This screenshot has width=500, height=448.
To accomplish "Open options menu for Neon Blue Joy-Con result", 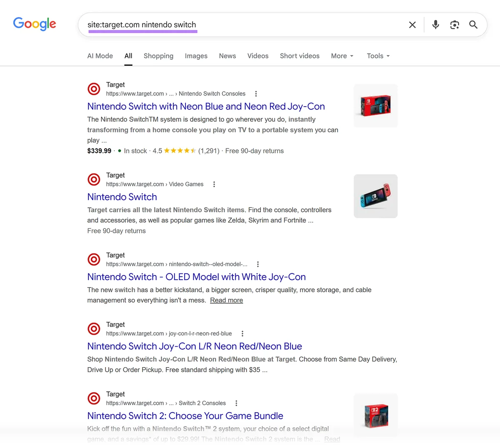I will (256, 94).
